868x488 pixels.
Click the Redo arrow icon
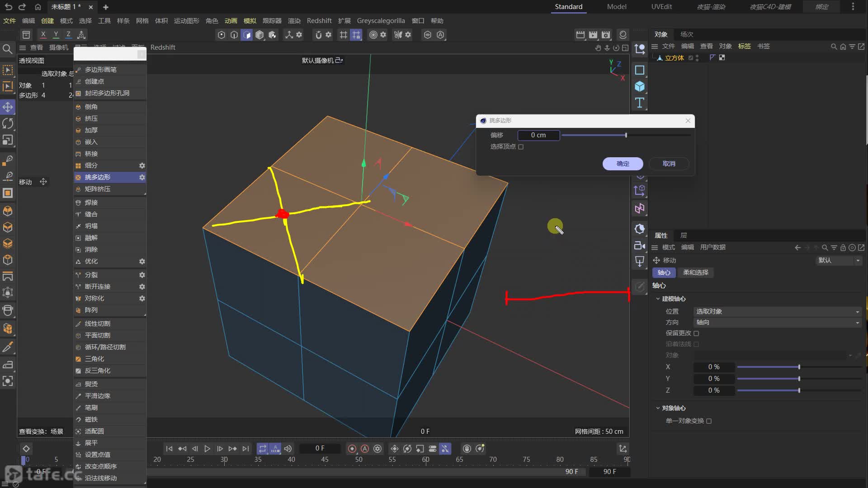click(x=22, y=7)
